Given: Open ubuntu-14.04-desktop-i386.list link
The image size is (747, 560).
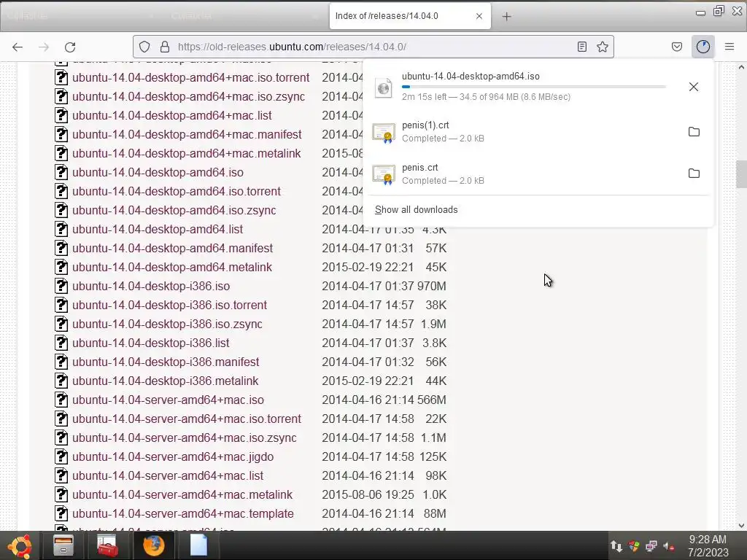Looking at the screenshot, I should 151,343.
